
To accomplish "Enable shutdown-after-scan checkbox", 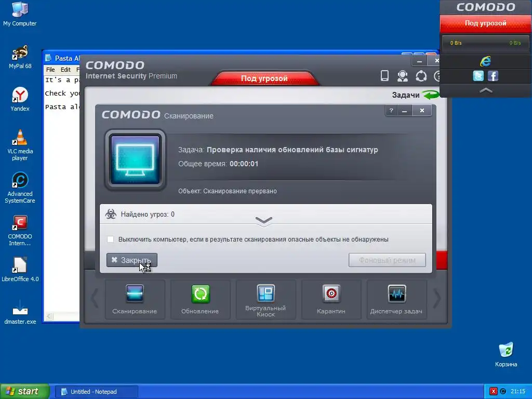I will 110,239.
